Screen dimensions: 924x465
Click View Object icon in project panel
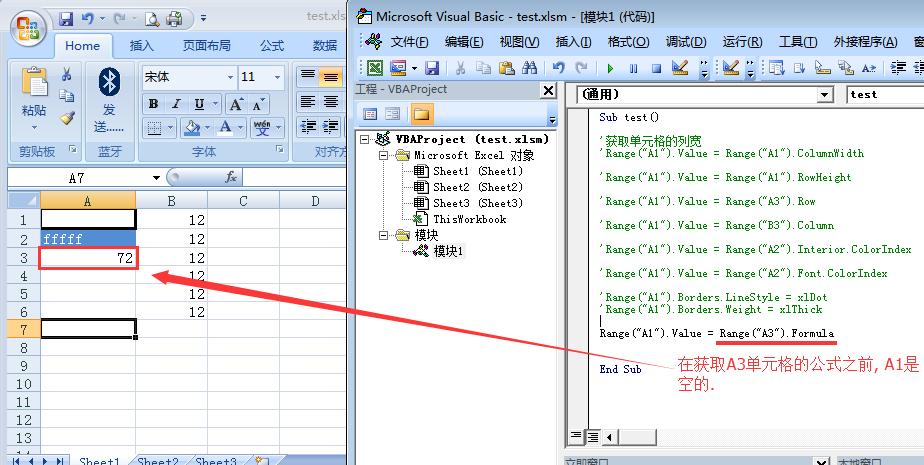click(392, 114)
